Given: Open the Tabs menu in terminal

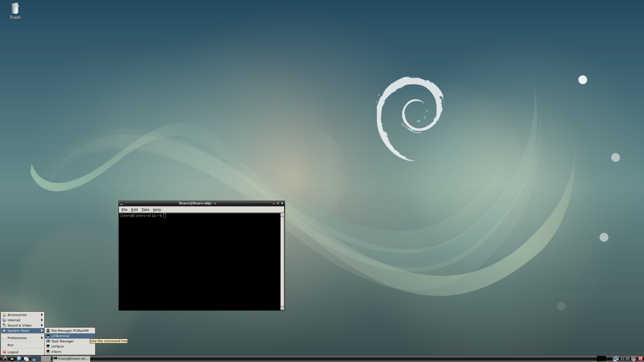Looking at the screenshot, I should point(145,210).
